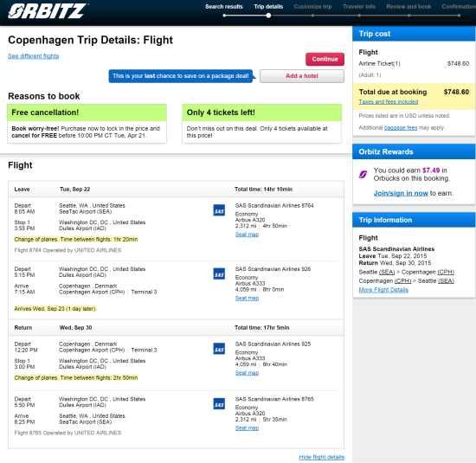Open the Traveler info step

[x=359, y=7]
